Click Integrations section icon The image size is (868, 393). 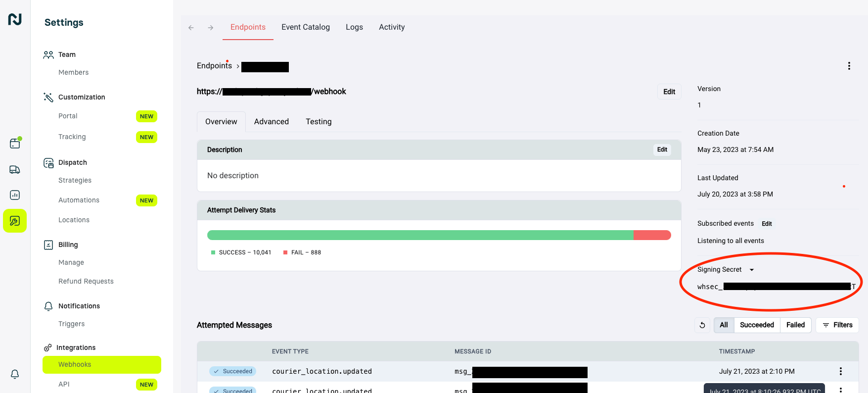point(47,348)
